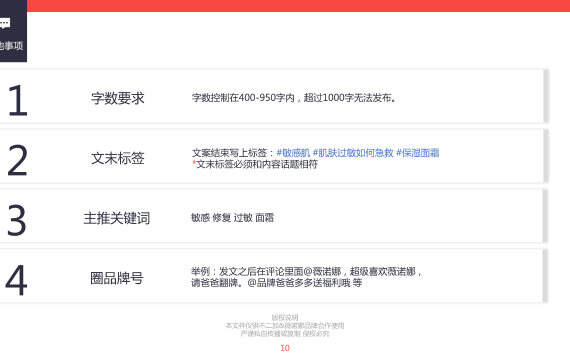Click the chat bubble icon
Image resolution: width=570 pixels, height=360 pixels.
tap(5, 24)
